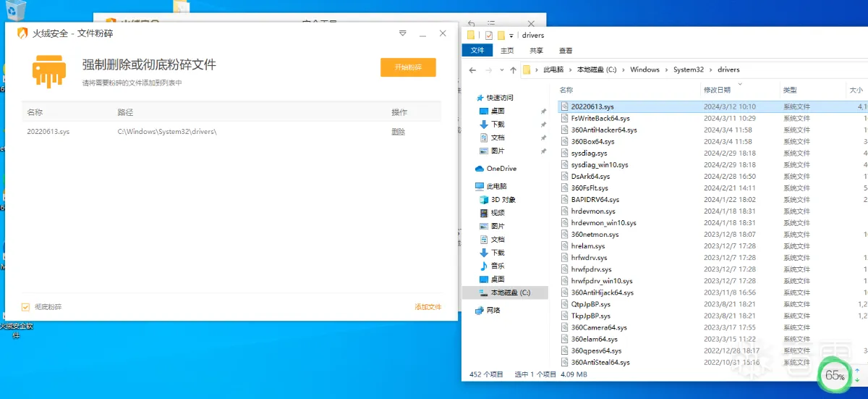
Task: Click the pin icon beside 图片 in 快速访问
Action: tap(543, 151)
